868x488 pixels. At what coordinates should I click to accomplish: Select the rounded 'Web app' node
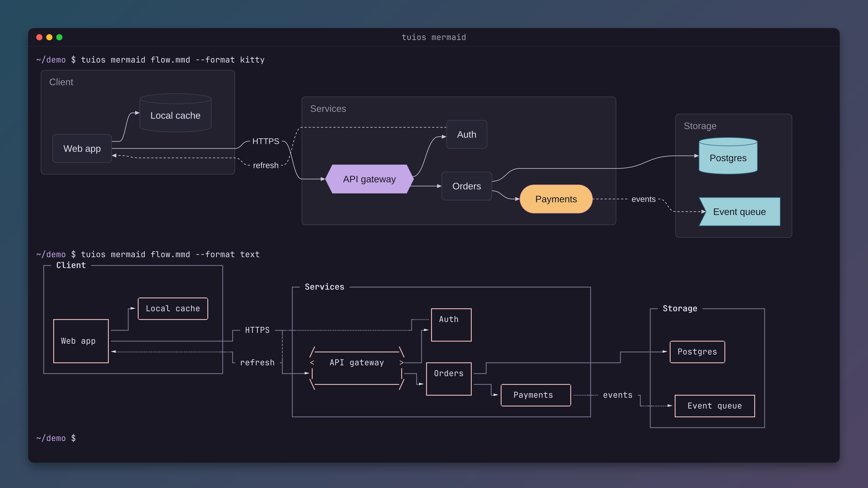[x=82, y=149]
